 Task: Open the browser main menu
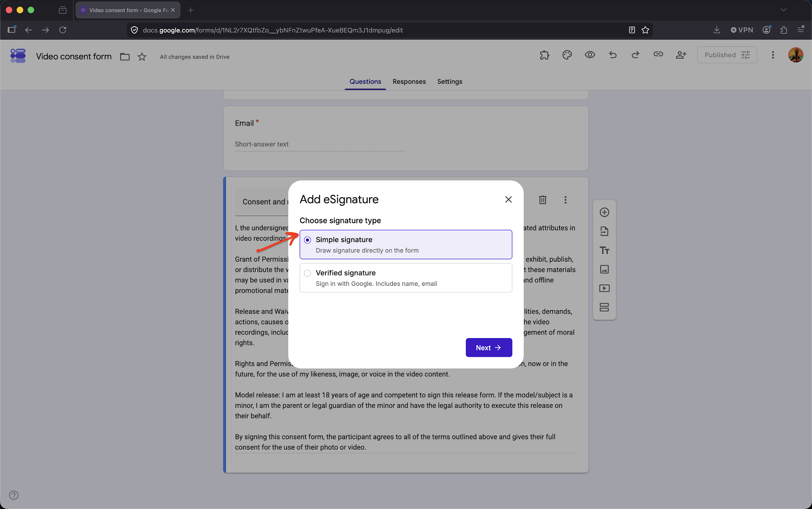tap(801, 30)
